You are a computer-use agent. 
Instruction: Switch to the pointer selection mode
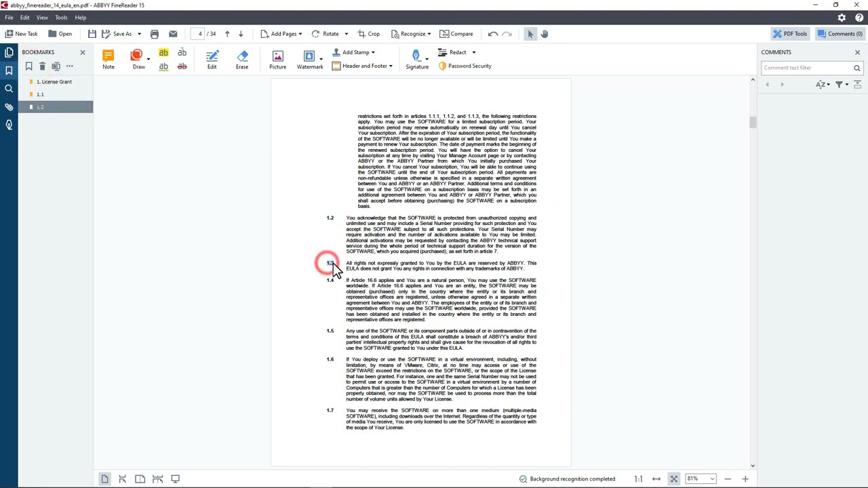[x=530, y=34]
